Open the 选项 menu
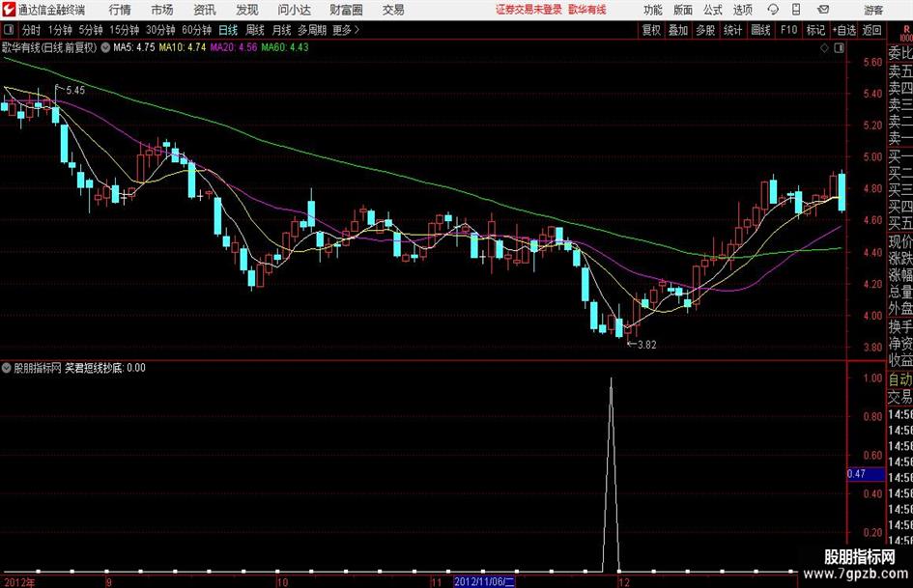Image resolution: width=913 pixels, height=588 pixels. click(743, 10)
